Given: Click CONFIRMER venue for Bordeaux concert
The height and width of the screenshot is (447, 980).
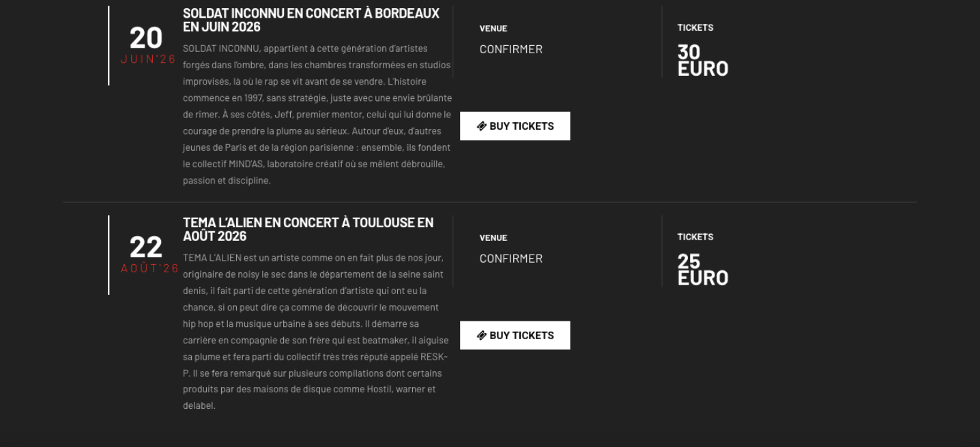Looking at the screenshot, I should point(510,49).
